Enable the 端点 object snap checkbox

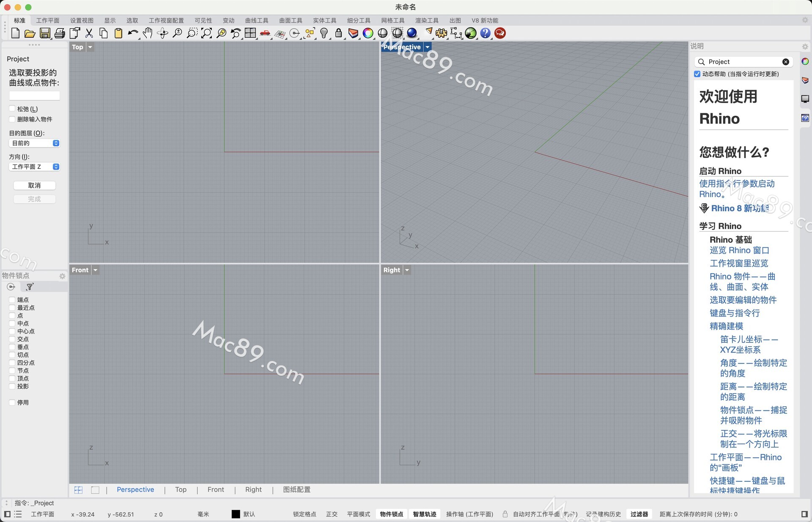pos(12,300)
